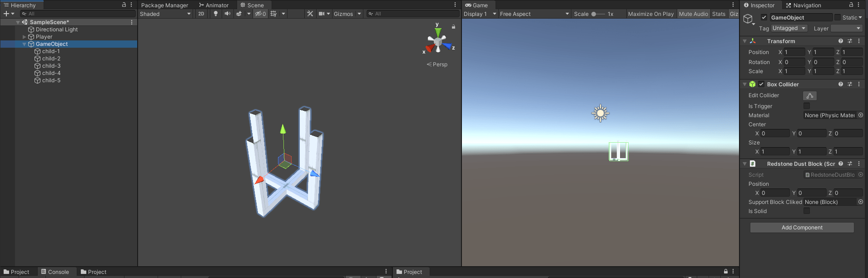Open Redstone Dust Block three-dot menu
This screenshot has width=868, height=278.
coord(859,164)
